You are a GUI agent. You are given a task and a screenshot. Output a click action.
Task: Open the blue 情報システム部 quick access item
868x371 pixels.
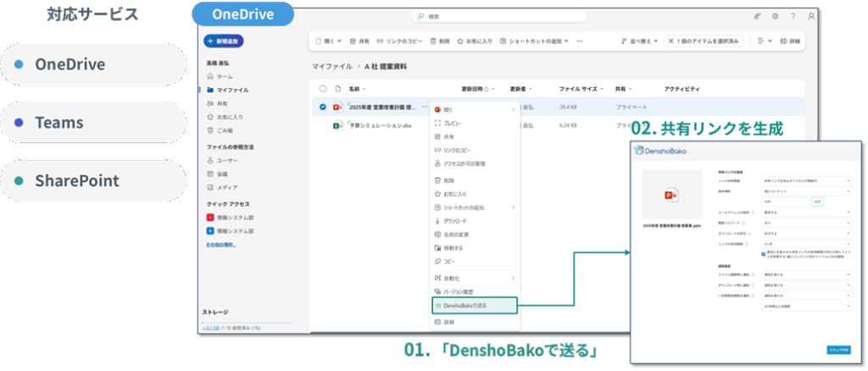230,230
